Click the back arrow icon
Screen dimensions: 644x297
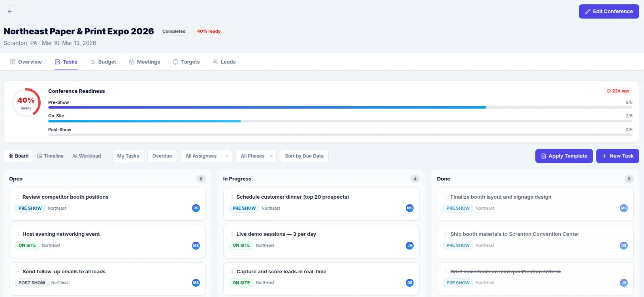tap(10, 11)
